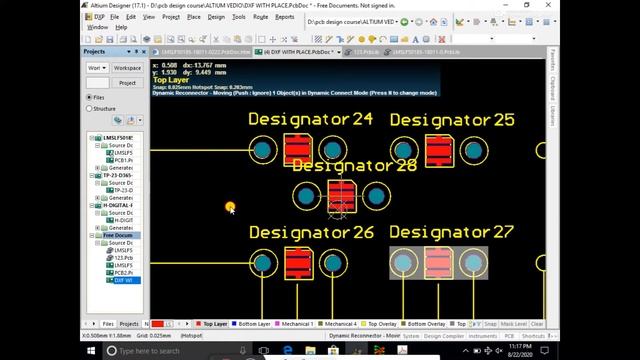Select the Files radio button

coord(89,97)
